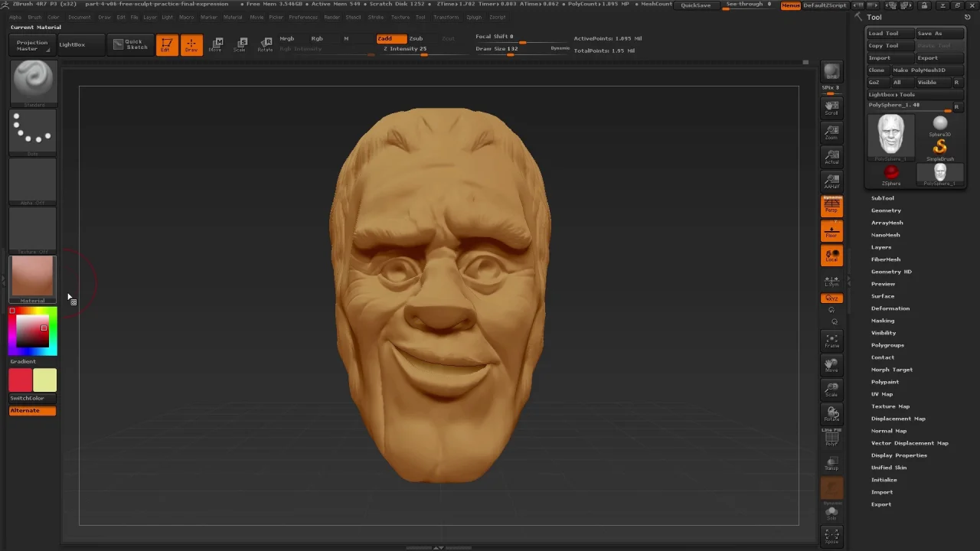The width and height of the screenshot is (980, 551).
Task: Click the right shelf Move view icon
Action: point(831,365)
